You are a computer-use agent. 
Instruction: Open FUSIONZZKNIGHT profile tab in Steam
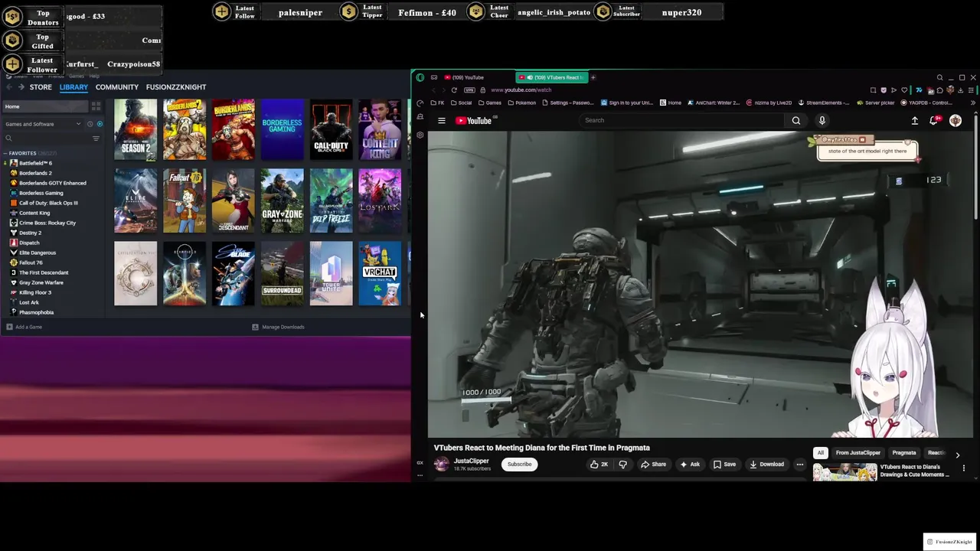click(176, 87)
